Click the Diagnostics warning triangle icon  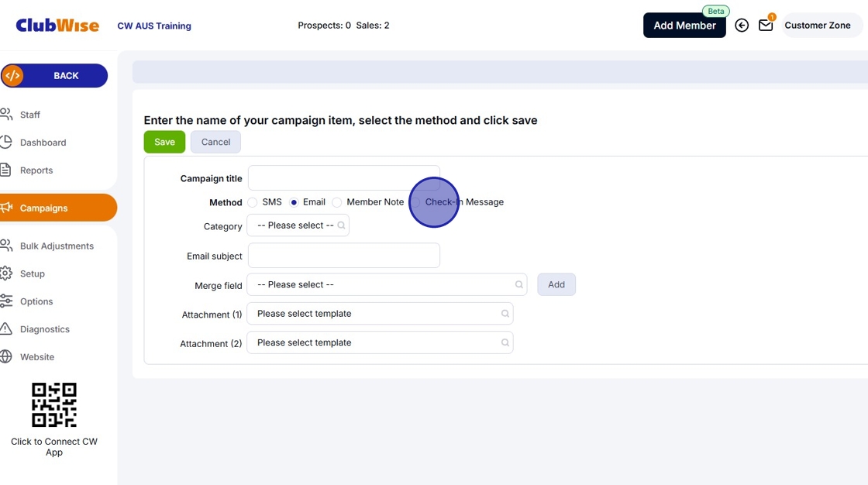click(6, 328)
